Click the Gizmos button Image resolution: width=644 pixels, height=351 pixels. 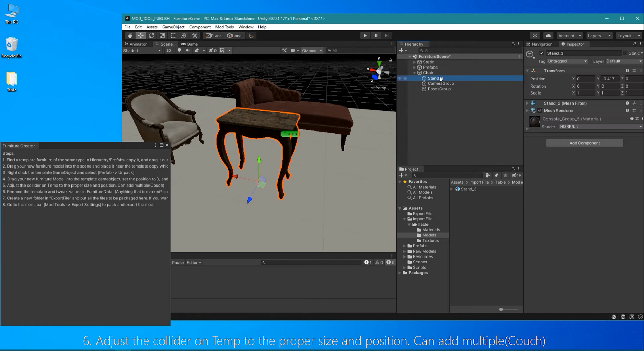309,50
